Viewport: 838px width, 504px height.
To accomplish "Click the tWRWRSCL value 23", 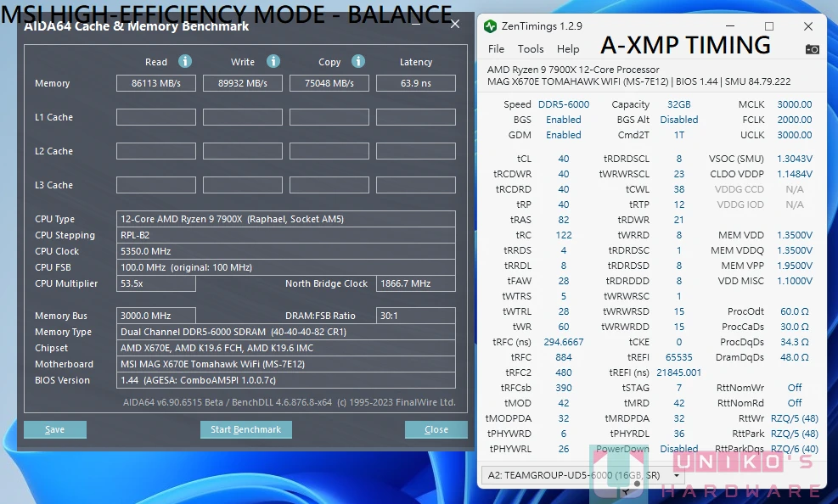I will (x=678, y=174).
